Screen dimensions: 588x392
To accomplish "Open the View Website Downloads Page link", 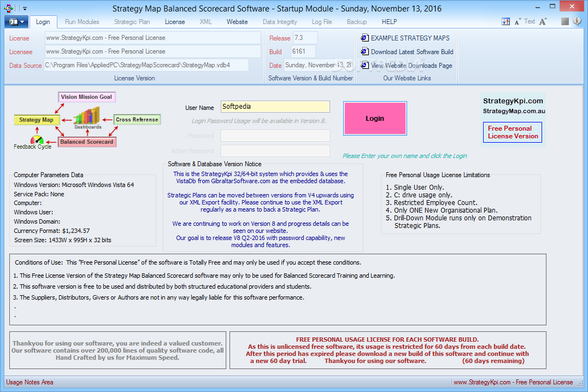I will click(411, 66).
